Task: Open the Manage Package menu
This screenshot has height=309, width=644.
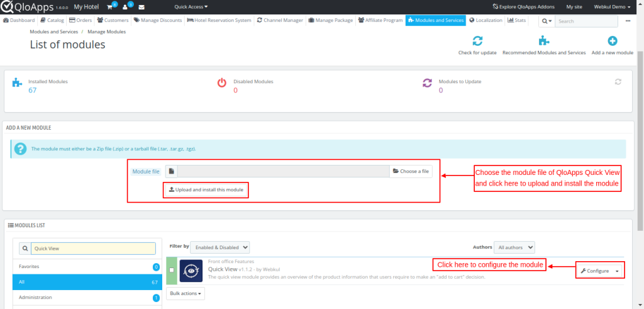Action: click(x=331, y=20)
